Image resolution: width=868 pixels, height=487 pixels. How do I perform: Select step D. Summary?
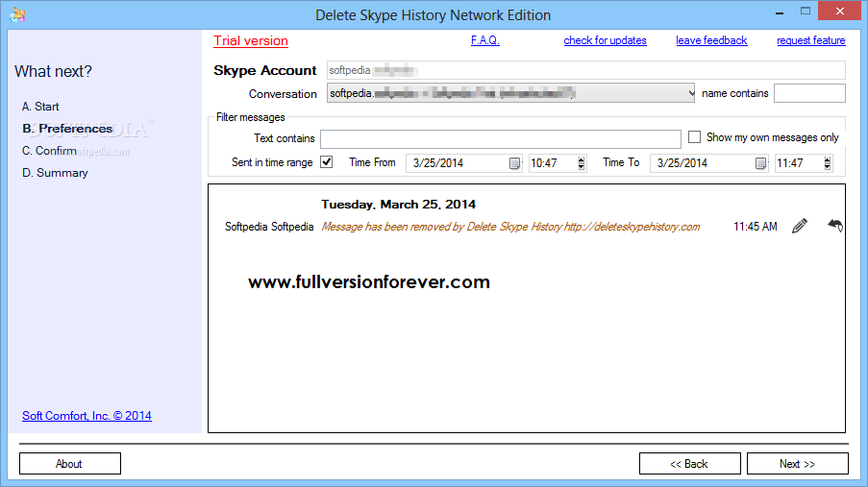pos(55,173)
